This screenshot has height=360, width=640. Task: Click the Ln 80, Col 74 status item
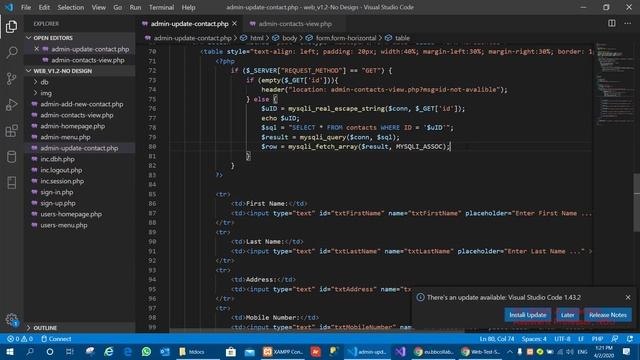pos(497,339)
